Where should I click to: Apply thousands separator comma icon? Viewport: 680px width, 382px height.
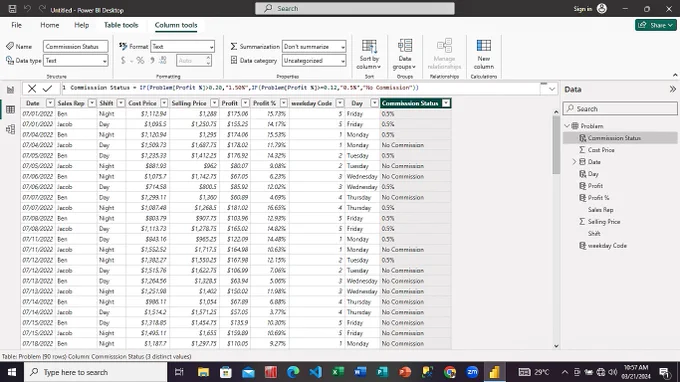coord(152,61)
